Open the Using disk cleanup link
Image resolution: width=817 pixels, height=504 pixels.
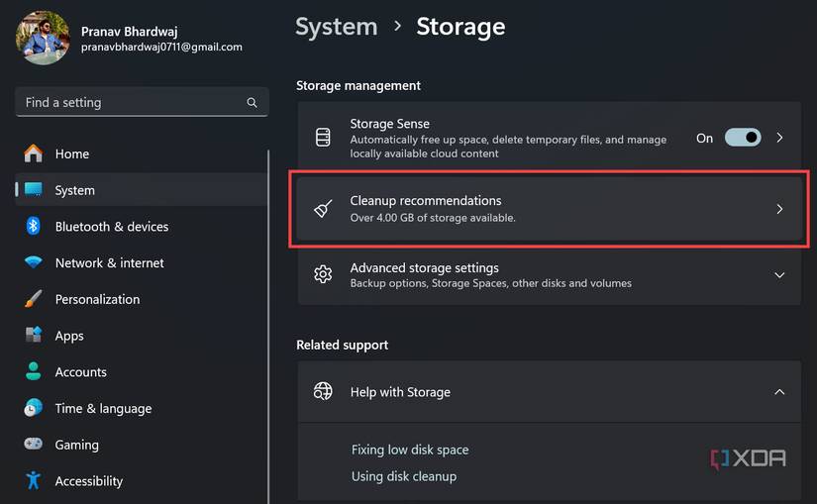pos(404,476)
